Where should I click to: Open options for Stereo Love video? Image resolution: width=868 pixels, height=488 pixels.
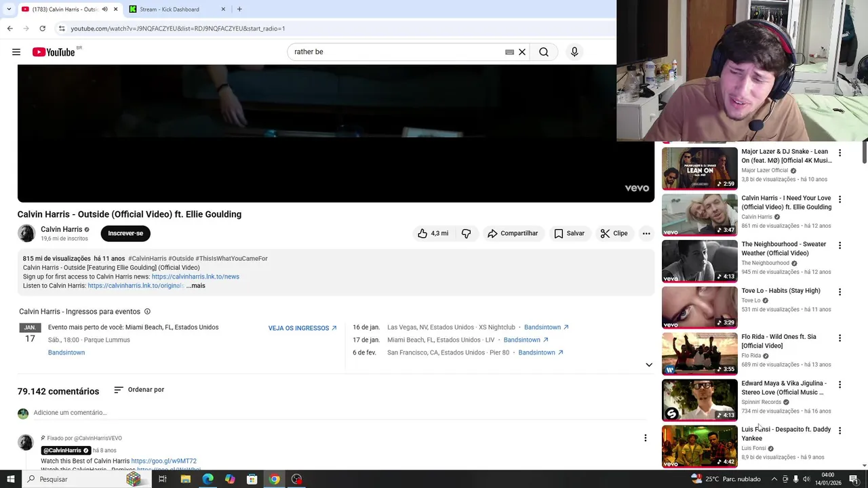click(x=840, y=384)
